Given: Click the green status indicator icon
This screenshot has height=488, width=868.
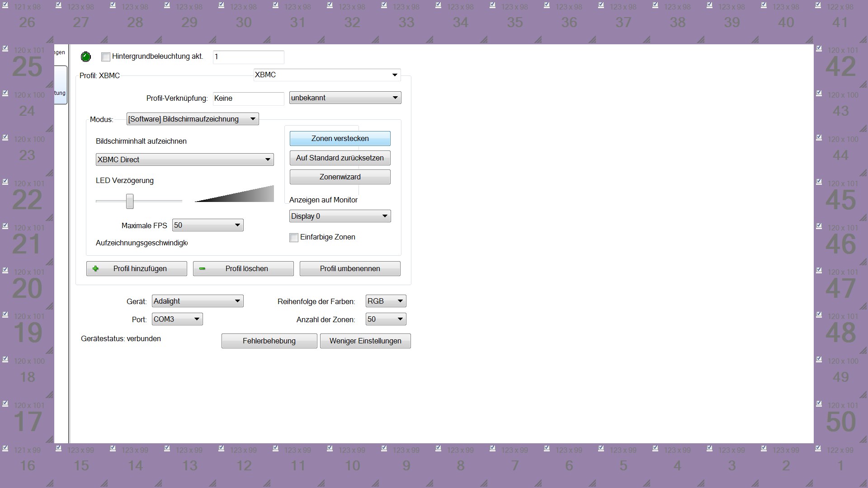Looking at the screenshot, I should 85,56.
